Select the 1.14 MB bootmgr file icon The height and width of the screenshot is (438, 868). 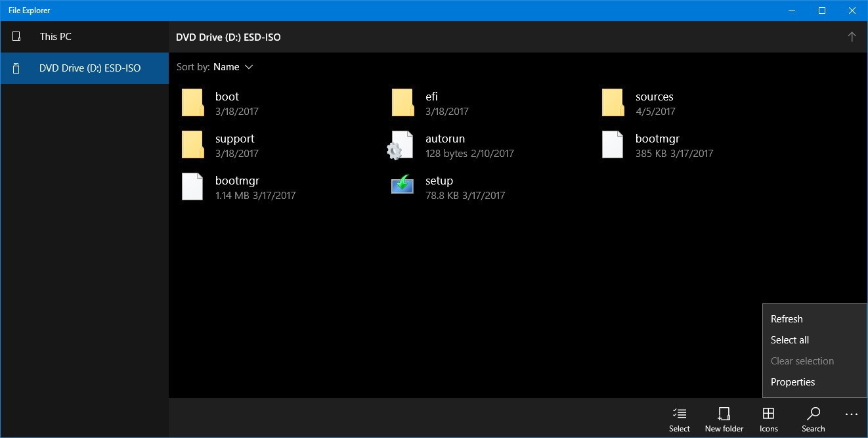pyautogui.click(x=192, y=187)
